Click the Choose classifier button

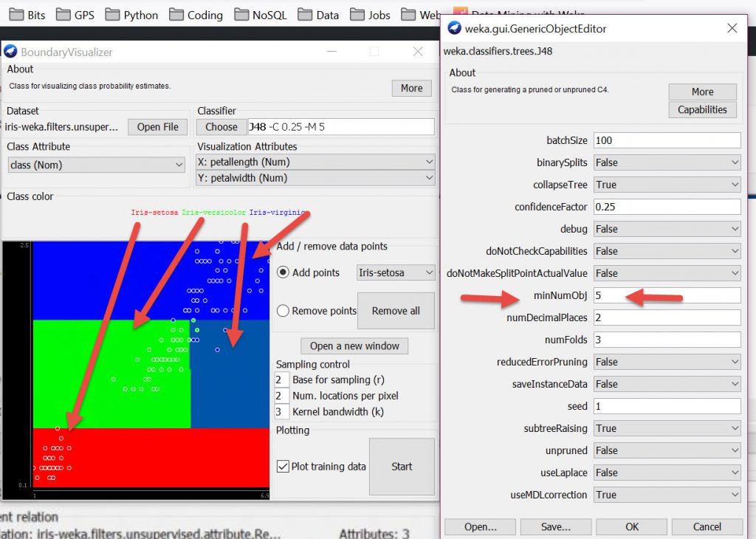(x=221, y=127)
